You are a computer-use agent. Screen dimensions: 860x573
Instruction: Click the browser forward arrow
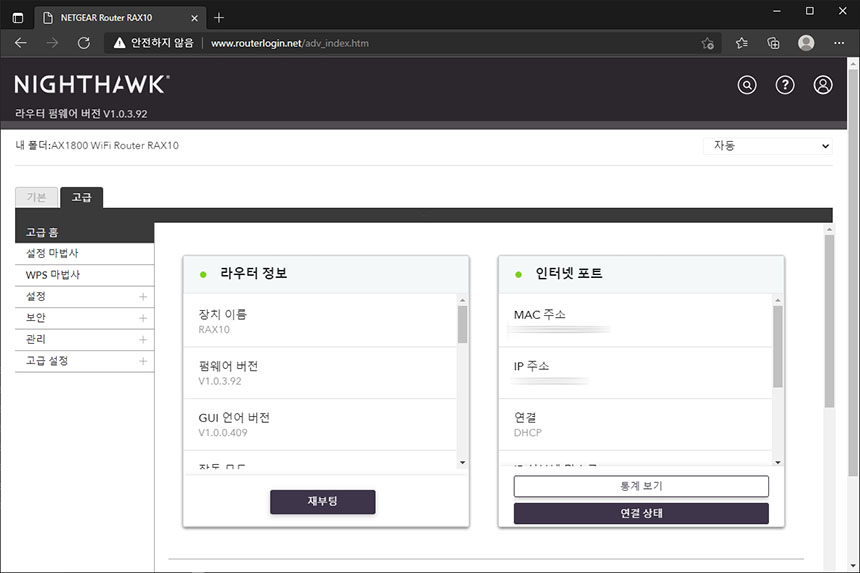click(52, 43)
